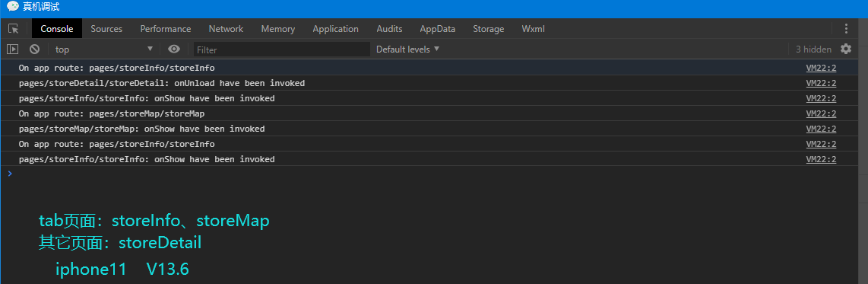Open VM22:2 link on first log line
Screen dimensions: 868x284
[x=821, y=68]
